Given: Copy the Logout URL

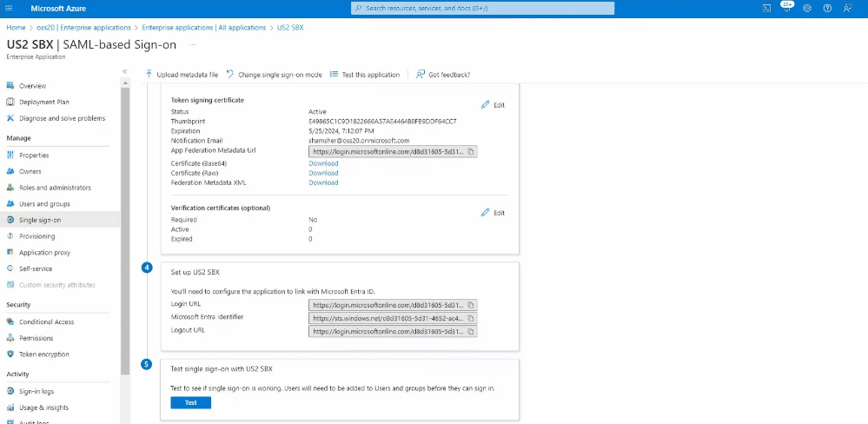Looking at the screenshot, I should pyautogui.click(x=471, y=332).
